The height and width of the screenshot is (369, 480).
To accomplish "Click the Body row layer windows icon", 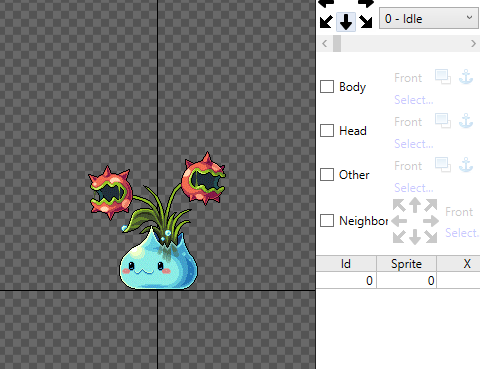I will tap(443, 77).
